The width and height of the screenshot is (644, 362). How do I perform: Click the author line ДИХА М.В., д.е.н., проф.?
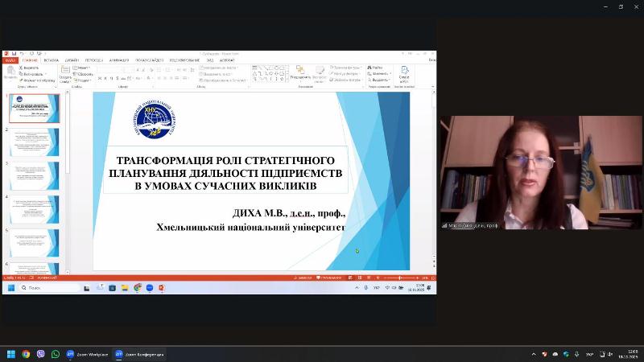tap(289, 213)
